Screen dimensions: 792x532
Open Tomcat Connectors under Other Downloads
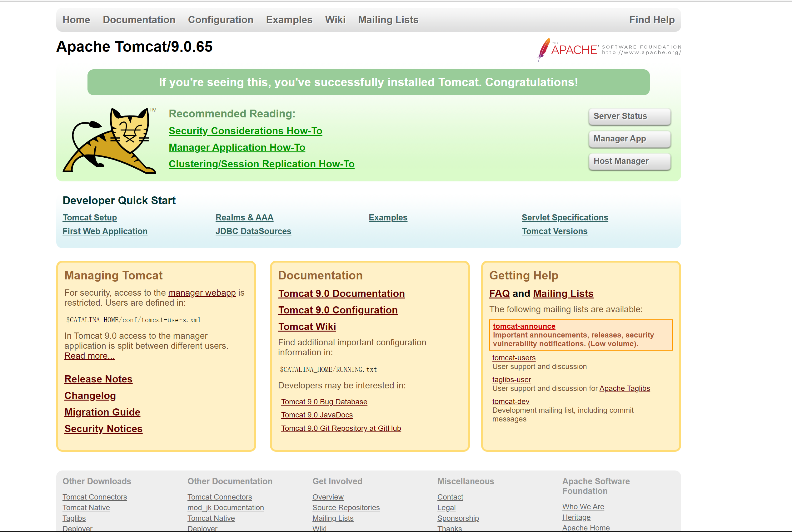(x=95, y=497)
